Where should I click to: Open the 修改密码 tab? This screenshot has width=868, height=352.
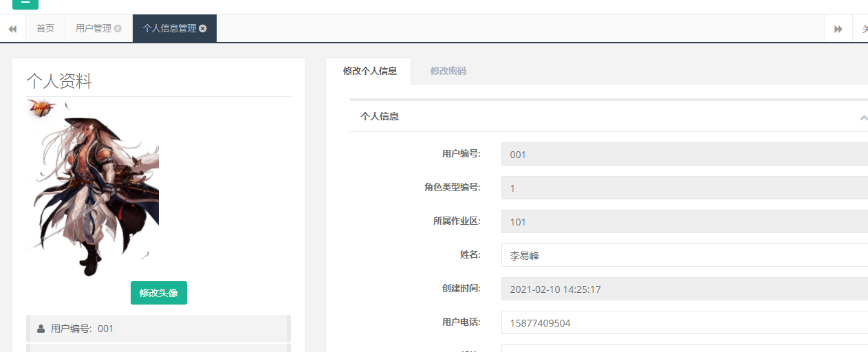pos(448,71)
